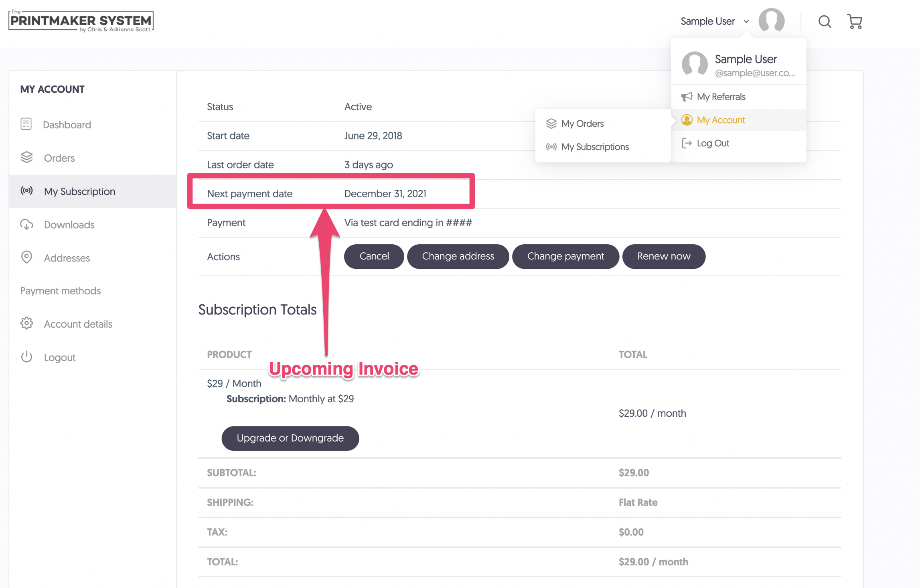Open My Account in user menu

(x=720, y=120)
